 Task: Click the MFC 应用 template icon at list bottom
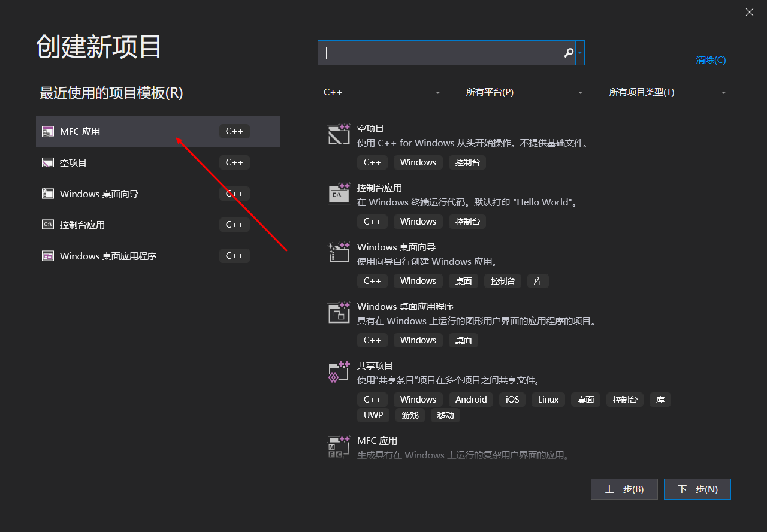[339, 446]
